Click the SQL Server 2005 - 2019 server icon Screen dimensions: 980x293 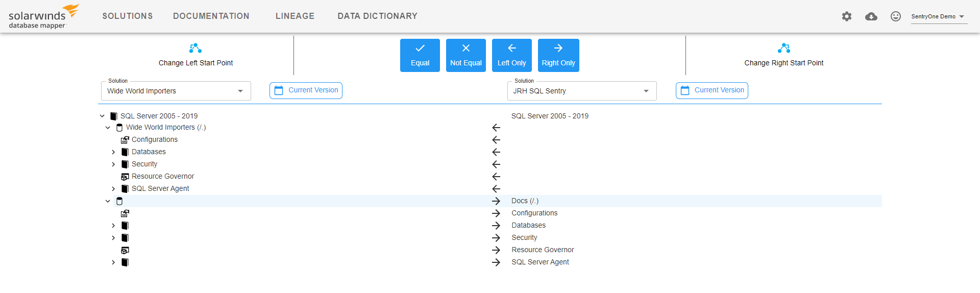click(114, 116)
